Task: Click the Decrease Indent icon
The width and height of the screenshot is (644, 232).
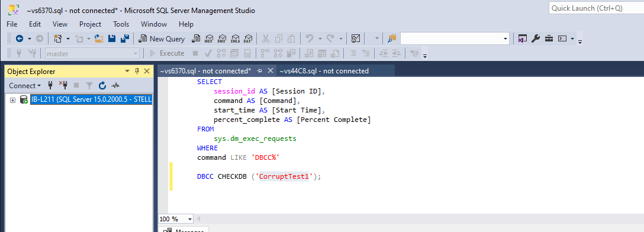Action: point(384,53)
